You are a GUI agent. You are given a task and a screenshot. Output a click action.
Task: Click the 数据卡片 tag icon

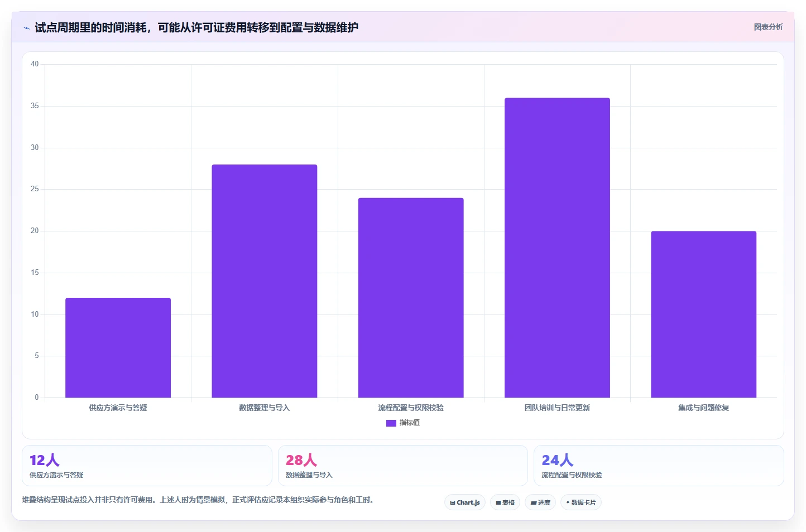568,502
